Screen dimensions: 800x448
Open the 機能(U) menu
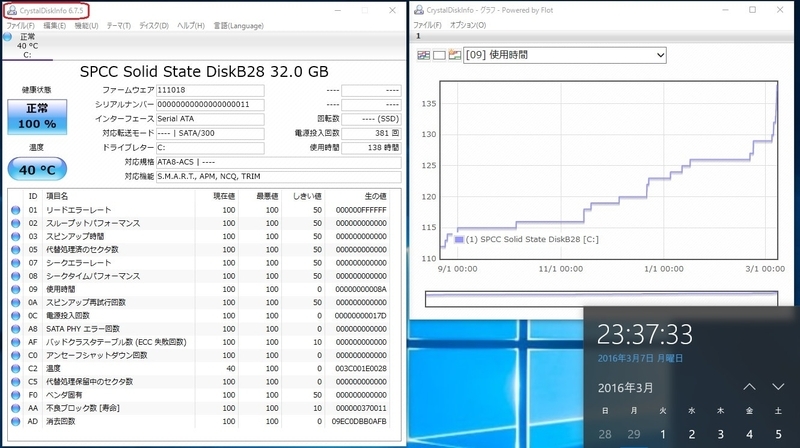tap(86, 26)
